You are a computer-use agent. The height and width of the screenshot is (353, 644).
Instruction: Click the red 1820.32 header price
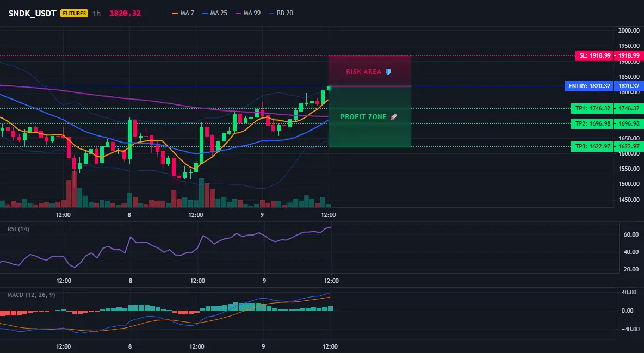[x=125, y=13]
